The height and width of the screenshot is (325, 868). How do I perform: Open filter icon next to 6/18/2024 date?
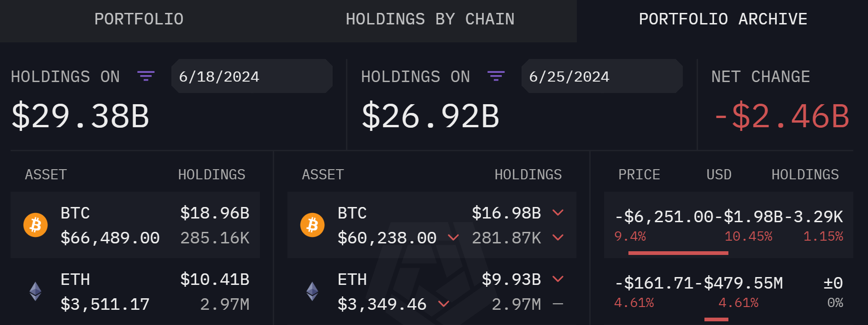(146, 76)
